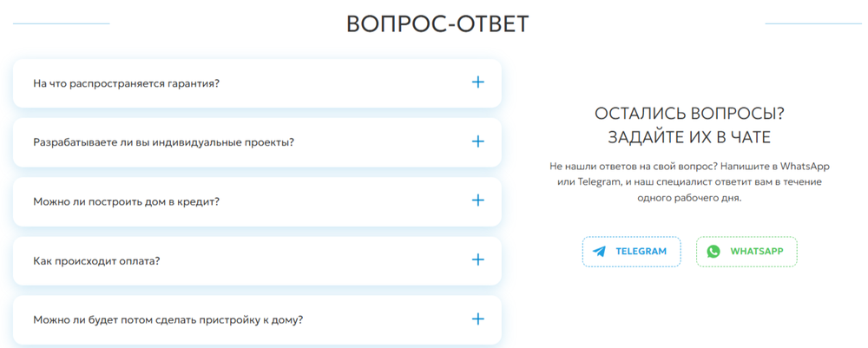Click the word Telegram in the description paragraph
Screen dimensions: 868x348
pos(598,182)
